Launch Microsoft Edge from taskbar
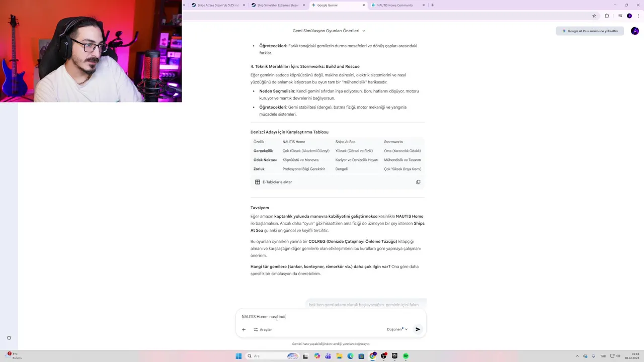 [x=350, y=356]
